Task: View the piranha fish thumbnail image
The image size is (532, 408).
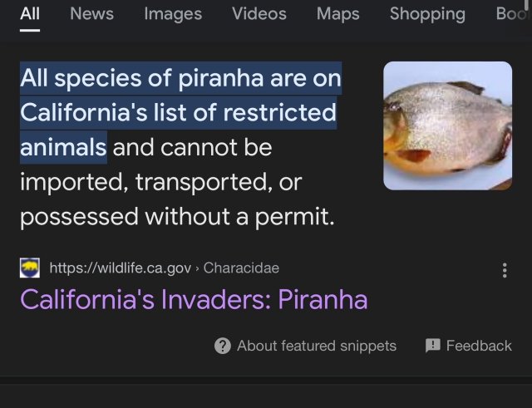Action: (447, 125)
